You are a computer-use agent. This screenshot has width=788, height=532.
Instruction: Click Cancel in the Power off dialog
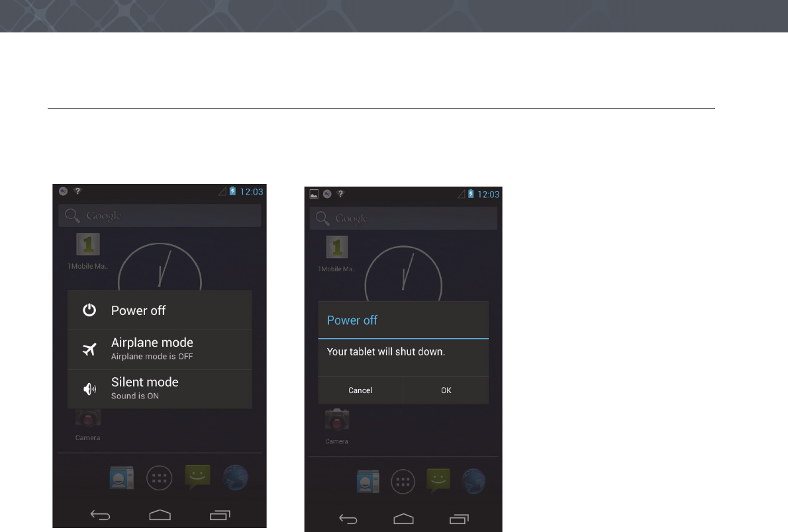360,390
